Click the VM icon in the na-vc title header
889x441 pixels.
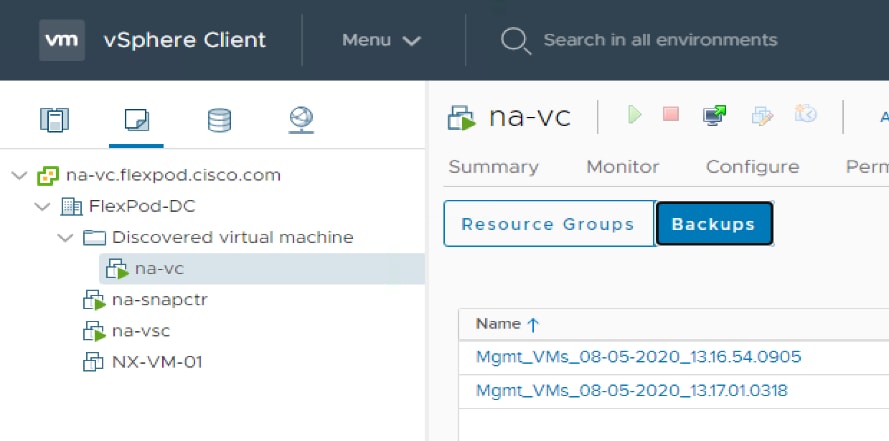click(x=462, y=117)
